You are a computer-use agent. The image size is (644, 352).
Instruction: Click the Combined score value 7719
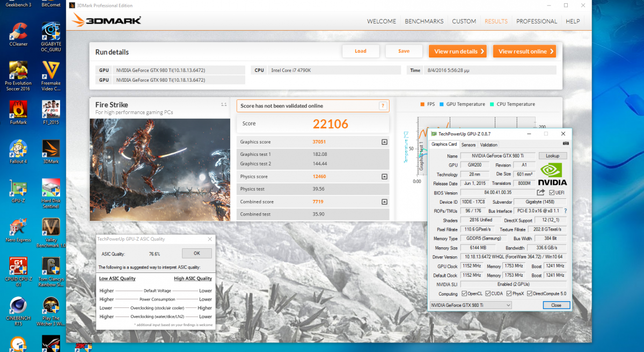tap(318, 202)
